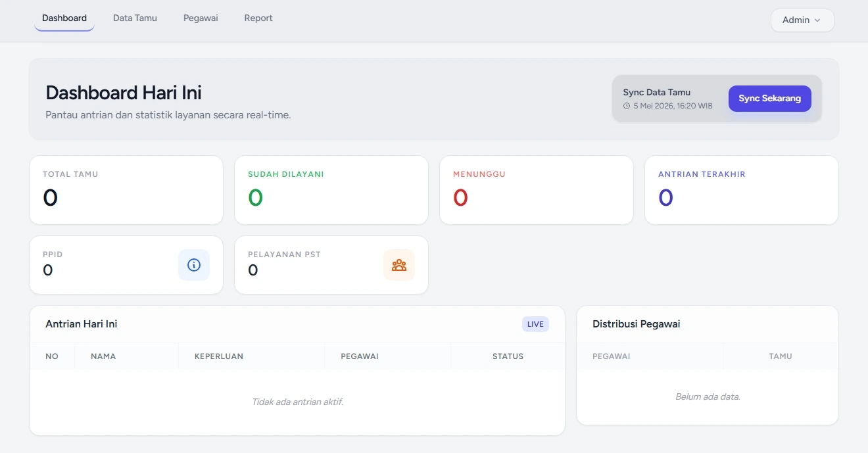Click the NAMA column header

click(103, 356)
